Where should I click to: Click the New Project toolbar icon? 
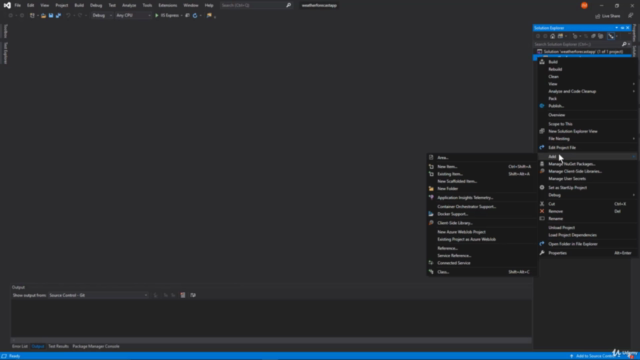32,16
